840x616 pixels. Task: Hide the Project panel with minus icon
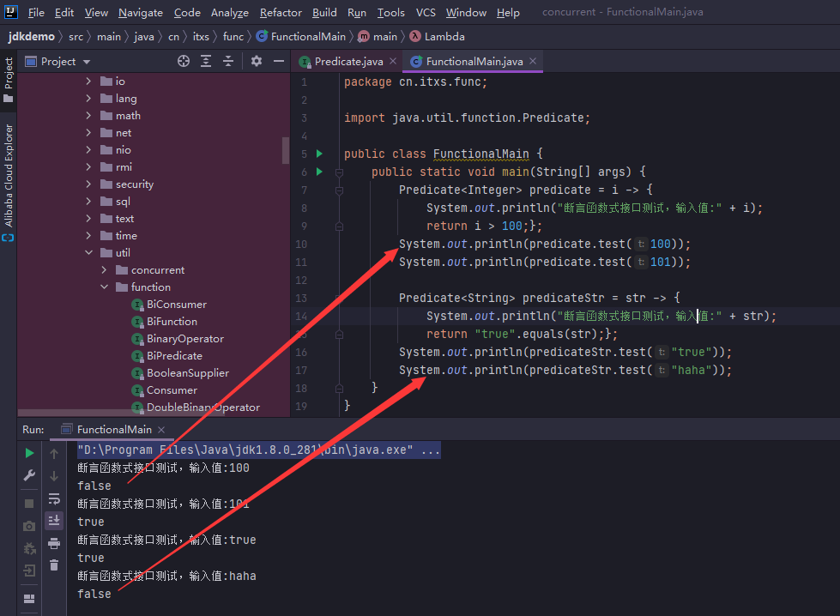click(279, 61)
